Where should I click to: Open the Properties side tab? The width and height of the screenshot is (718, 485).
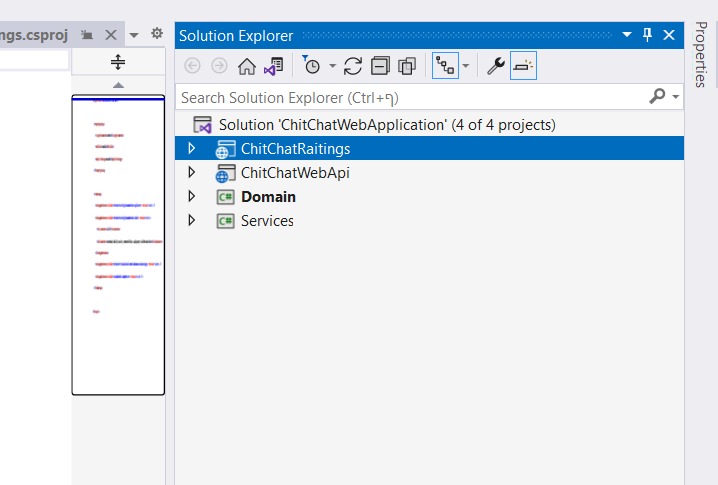pos(701,54)
